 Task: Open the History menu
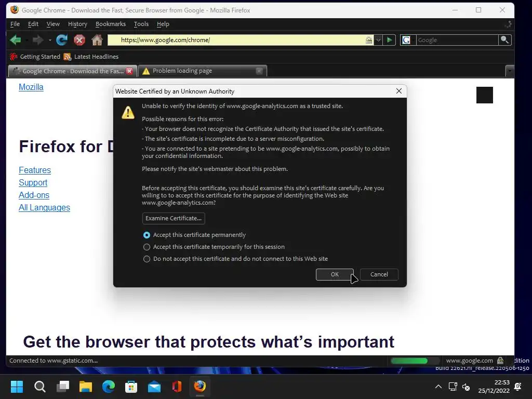pyautogui.click(x=77, y=24)
